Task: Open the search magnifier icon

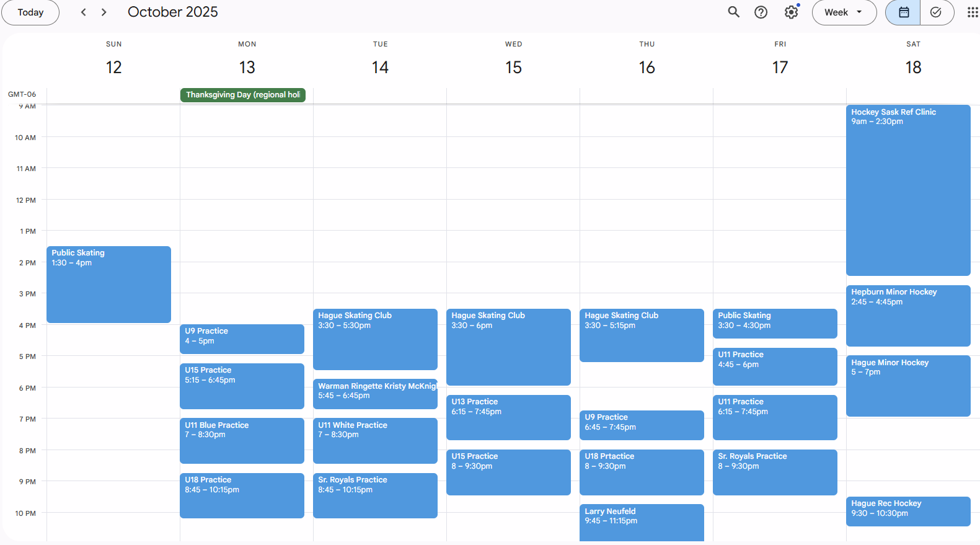Action: (x=733, y=12)
